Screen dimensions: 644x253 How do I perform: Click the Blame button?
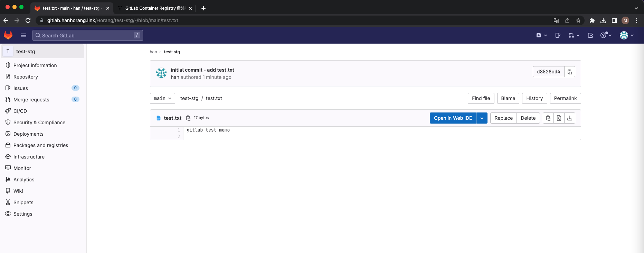tap(508, 98)
